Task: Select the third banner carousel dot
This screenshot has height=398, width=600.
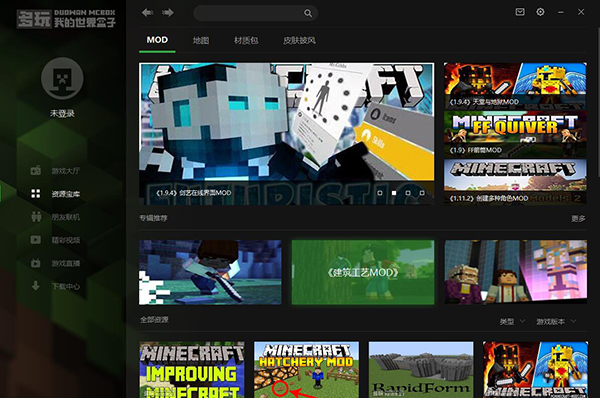Action: pyautogui.click(x=408, y=193)
